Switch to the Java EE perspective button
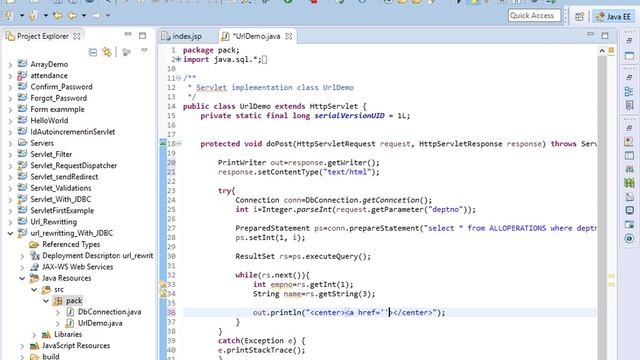The image size is (640, 360). click(613, 16)
